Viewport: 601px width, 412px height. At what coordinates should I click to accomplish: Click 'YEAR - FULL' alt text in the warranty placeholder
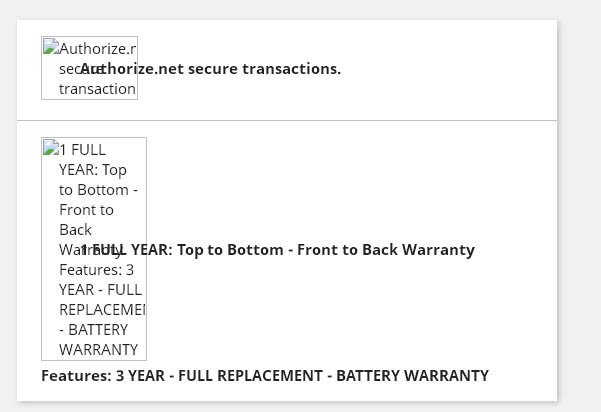100,290
